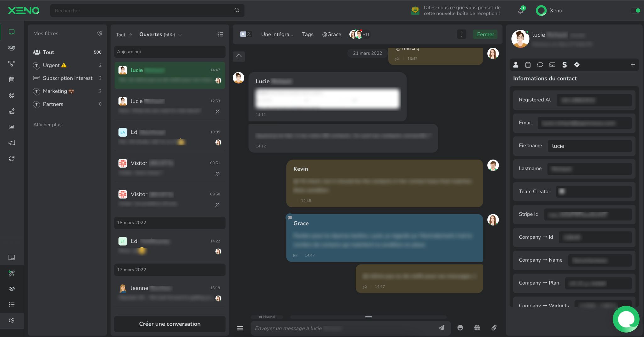Open the three-dot conversation options menu
Viewport: 644px width, 337px height.
click(x=461, y=34)
